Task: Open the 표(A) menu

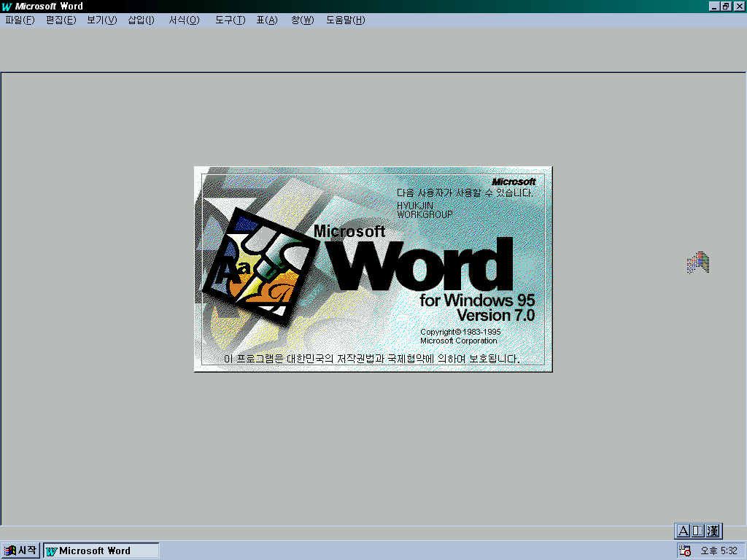Action: pos(267,20)
